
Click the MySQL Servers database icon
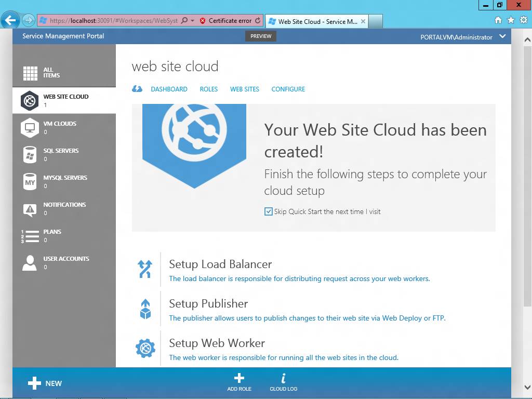coord(30,181)
